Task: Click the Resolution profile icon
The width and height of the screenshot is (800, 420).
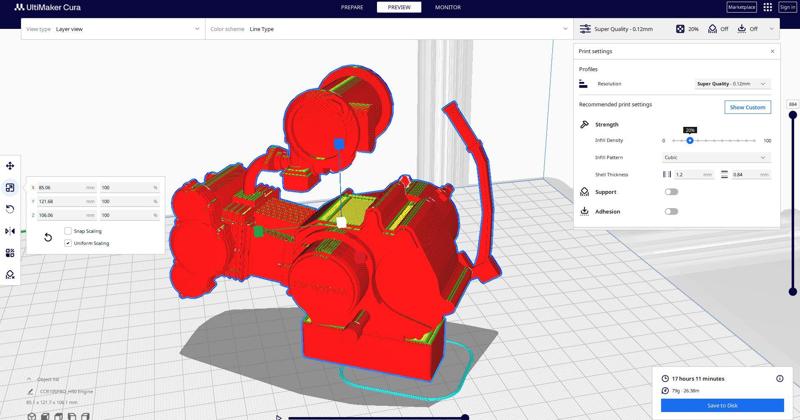Action: coord(583,84)
